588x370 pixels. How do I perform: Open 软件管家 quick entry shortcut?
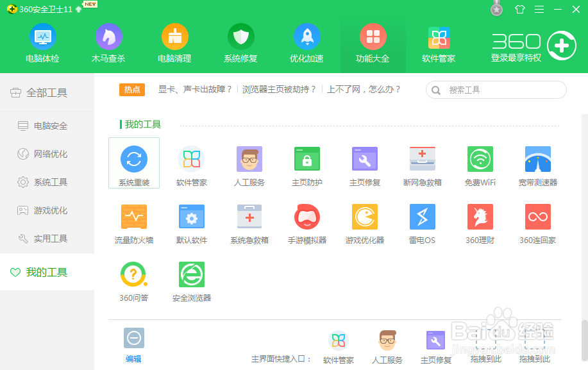pos(339,347)
